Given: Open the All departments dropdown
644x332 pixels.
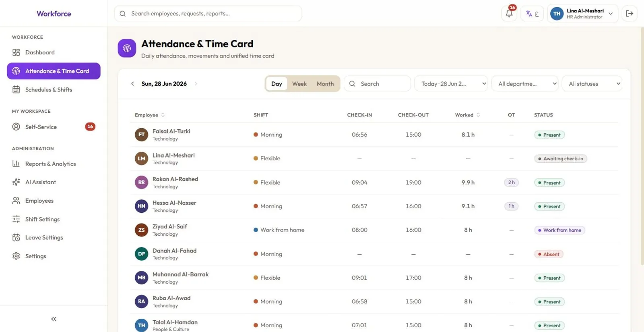Looking at the screenshot, I should [525, 84].
